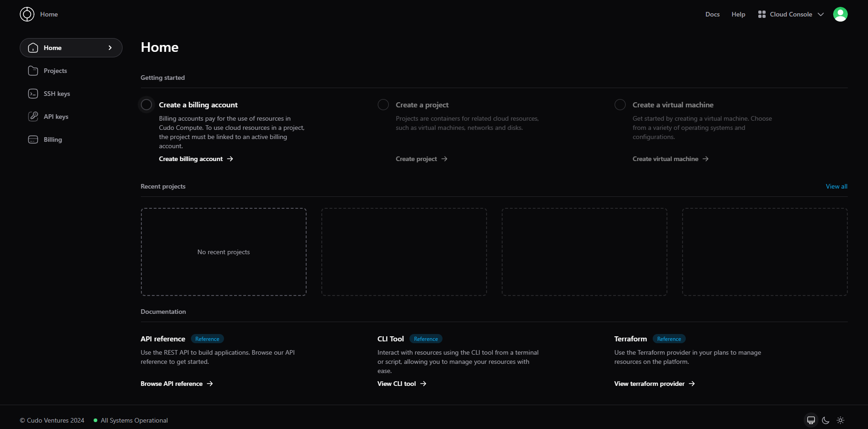
Task: Click arrow next to Create billing account
Action: coord(230,159)
